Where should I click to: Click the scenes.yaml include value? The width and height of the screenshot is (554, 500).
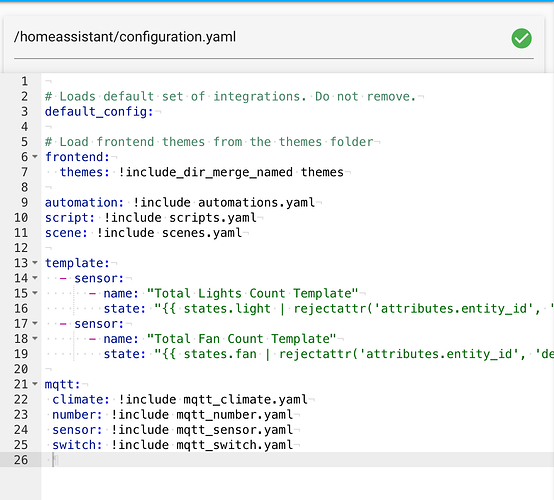click(169, 233)
